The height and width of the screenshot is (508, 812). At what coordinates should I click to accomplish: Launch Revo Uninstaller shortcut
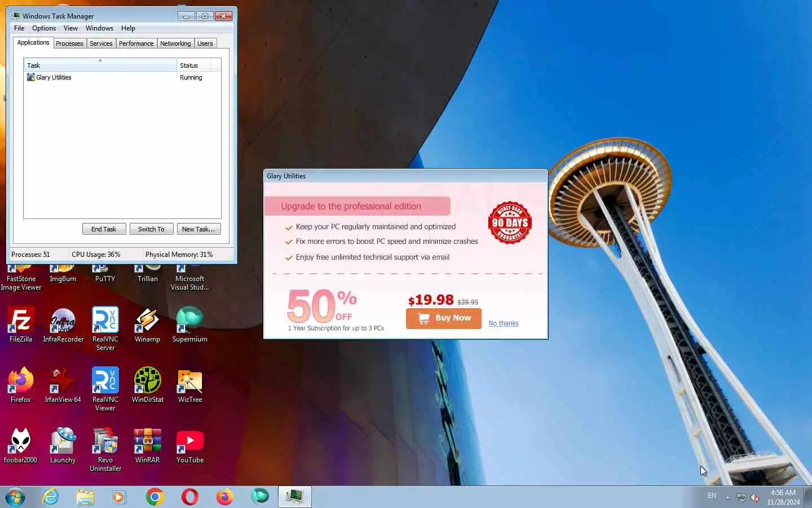(105, 449)
